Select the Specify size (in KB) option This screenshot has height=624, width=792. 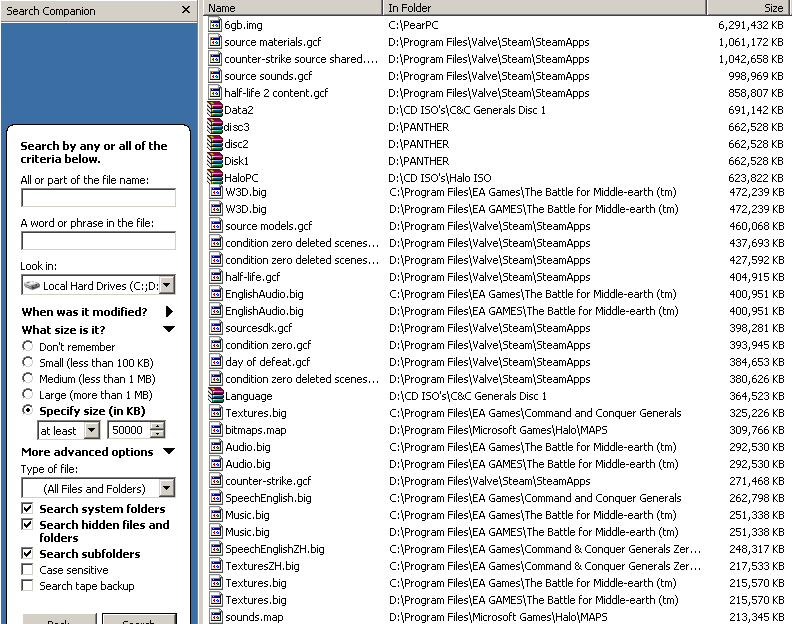28,410
